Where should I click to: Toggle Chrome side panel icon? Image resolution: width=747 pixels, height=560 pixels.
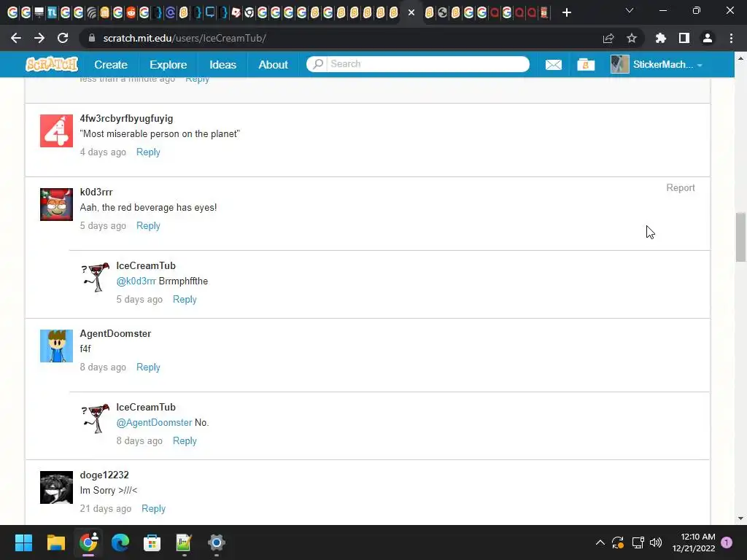pyautogui.click(x=684, y=38)
